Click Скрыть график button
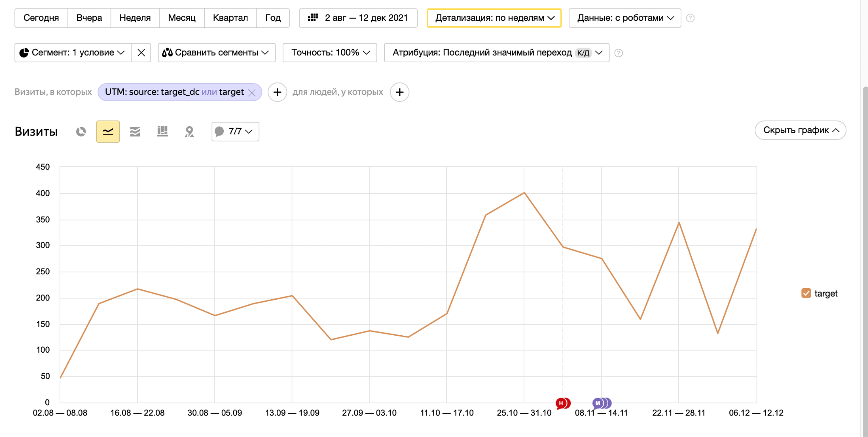This screenshot has width=868, height=437. pos(800,130)
